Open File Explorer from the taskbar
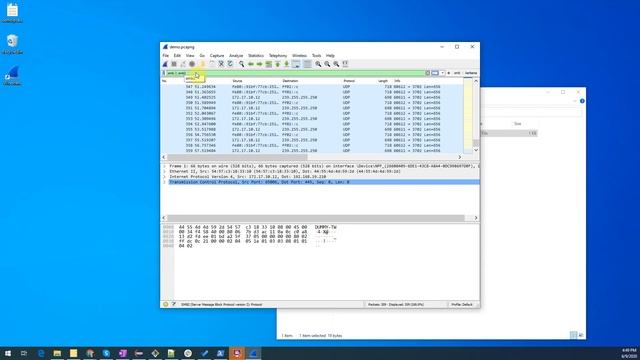The height and width of the screenshot is (360, 640). pos(57,353)
